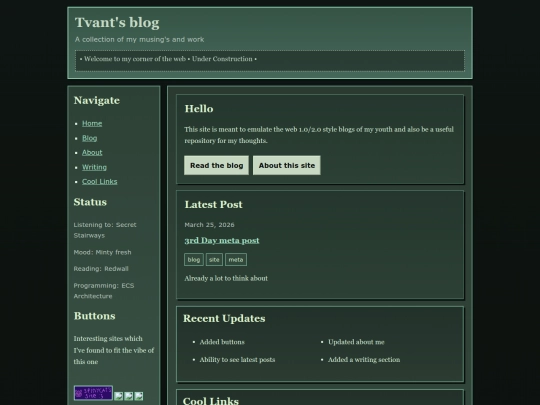Click the Cool Links section heading
Viewport: 540px width, 405px height.
point(211,401)
